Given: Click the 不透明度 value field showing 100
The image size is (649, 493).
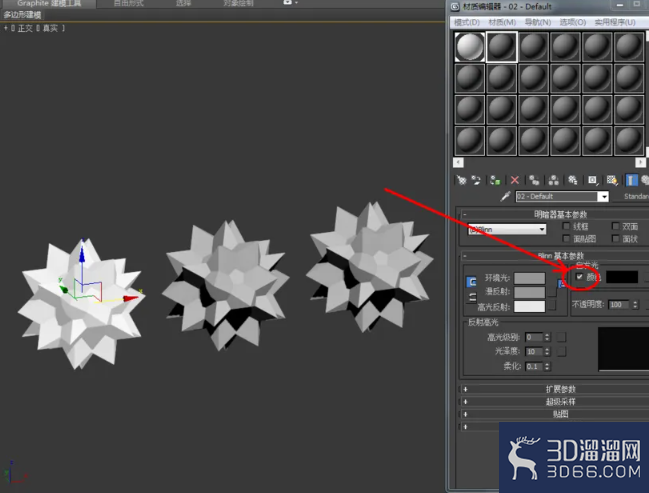Looking at the screenshot, I should (620, 305).
